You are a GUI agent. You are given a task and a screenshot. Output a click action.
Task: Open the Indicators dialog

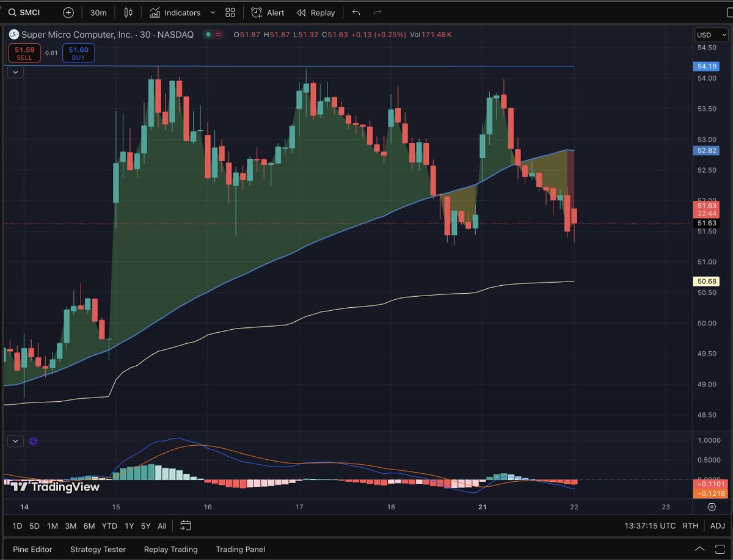[x=175, y=12]
